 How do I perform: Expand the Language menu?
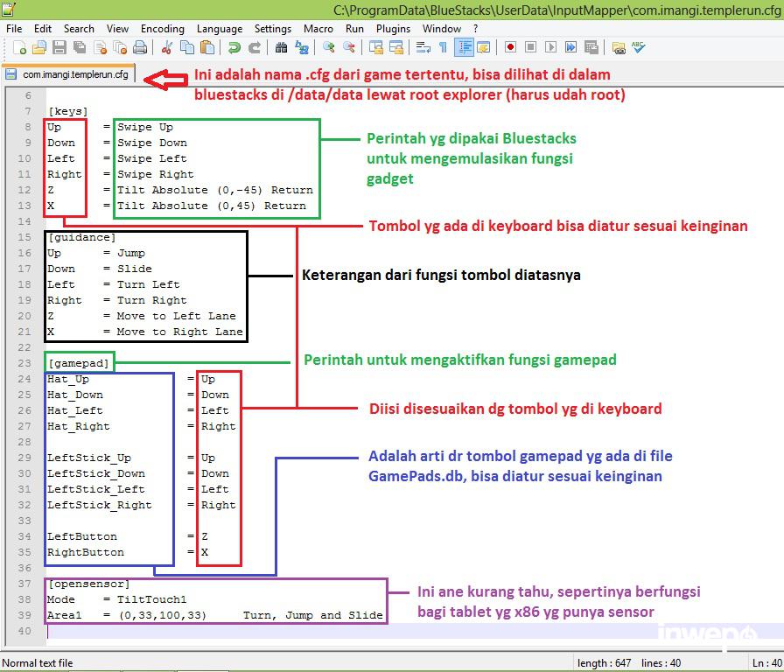pos(220,28)
